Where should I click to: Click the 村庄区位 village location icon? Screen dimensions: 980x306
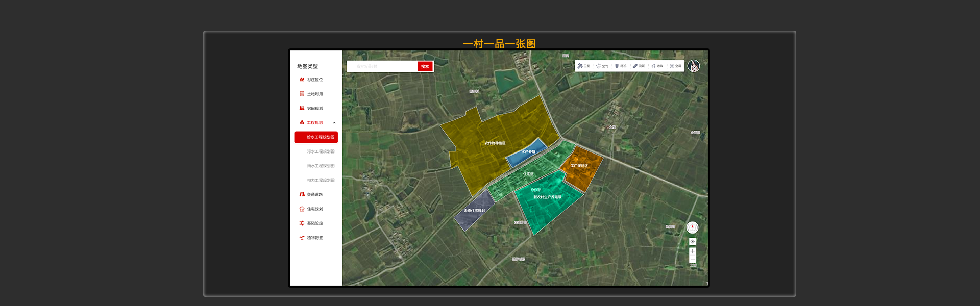pyautogui.click(x=302, y=80)
